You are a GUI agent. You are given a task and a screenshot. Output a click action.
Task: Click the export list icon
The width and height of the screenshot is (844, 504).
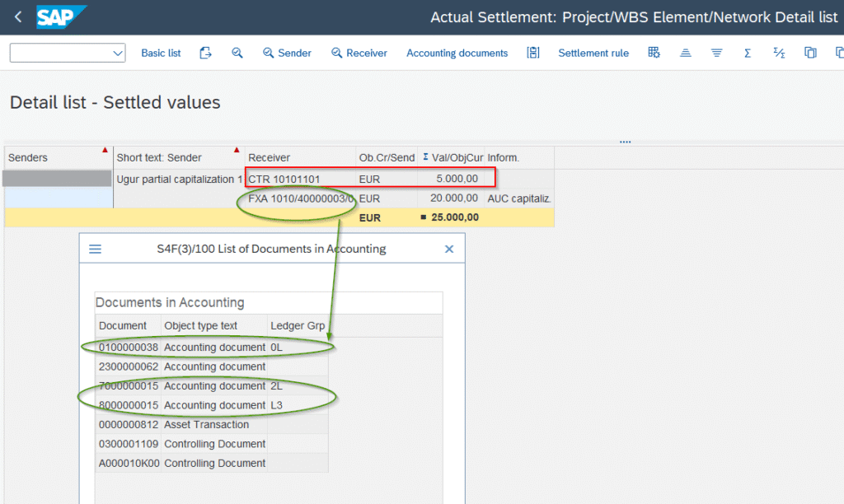[x=206, y=53]
